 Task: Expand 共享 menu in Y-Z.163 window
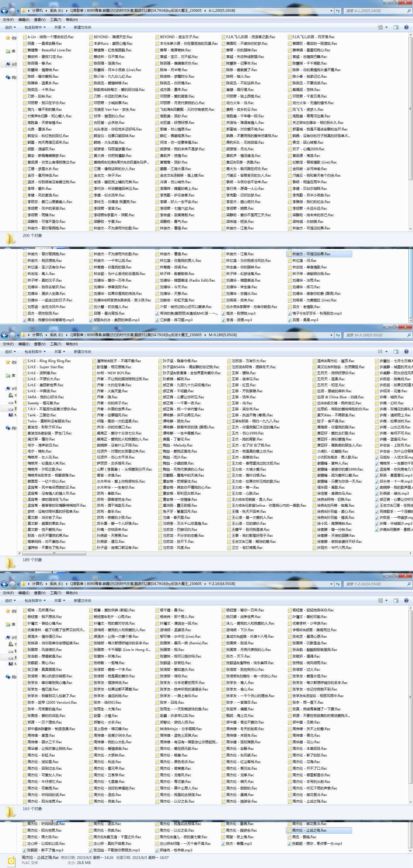pos(60,600)
